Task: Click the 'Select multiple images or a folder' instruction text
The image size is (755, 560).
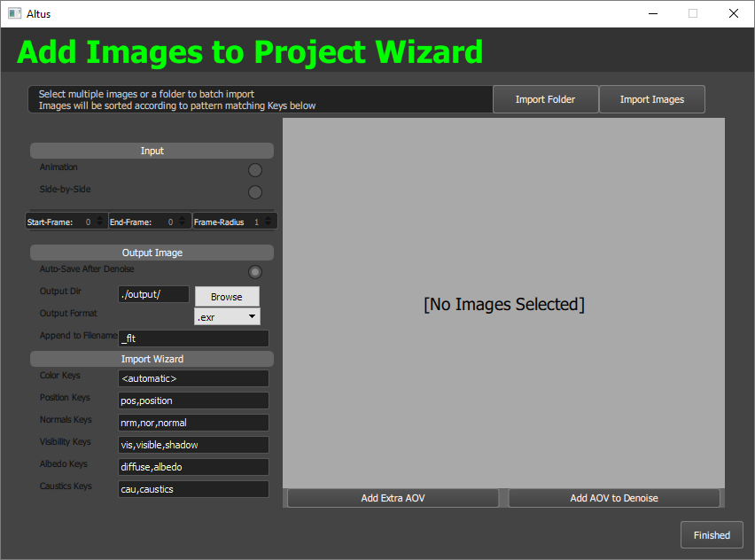Action: pos(146,94)
